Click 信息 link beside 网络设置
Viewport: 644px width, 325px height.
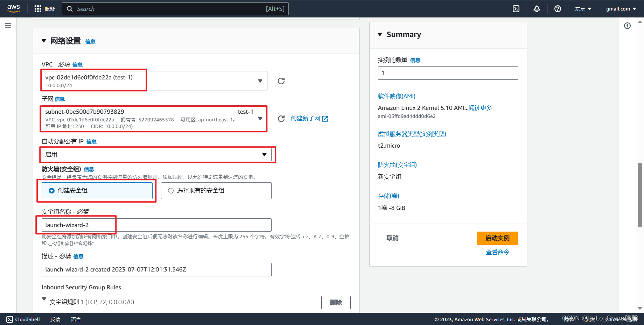[90, 42]
